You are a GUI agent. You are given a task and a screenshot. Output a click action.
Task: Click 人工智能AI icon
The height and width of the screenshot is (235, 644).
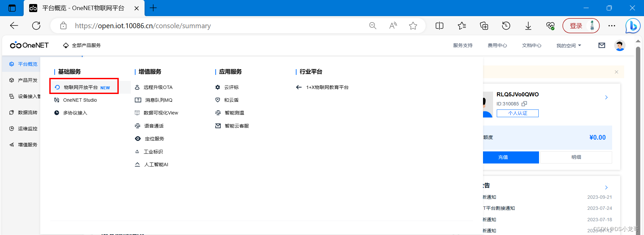point(138,164)
